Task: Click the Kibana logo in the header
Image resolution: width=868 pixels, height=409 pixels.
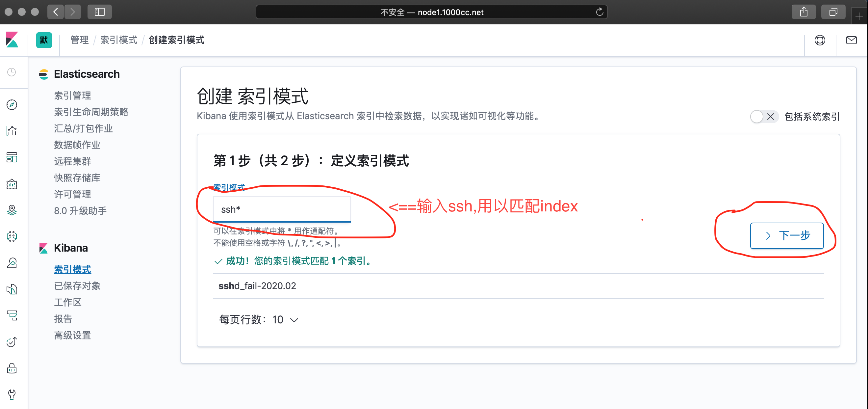Action: point(12,40)
